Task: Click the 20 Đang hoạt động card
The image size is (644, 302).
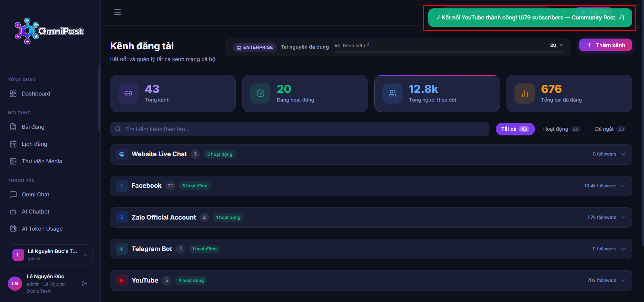Action: 305,94
